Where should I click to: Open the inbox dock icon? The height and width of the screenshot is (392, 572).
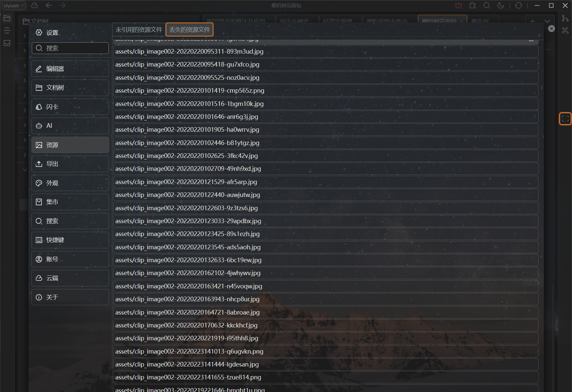click(7, 43)
